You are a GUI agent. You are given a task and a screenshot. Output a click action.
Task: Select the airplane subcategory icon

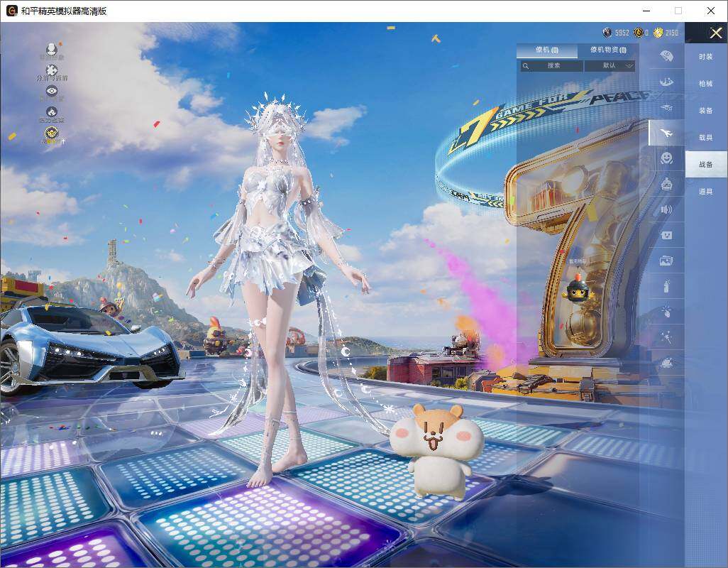click(x=666, y=133)
